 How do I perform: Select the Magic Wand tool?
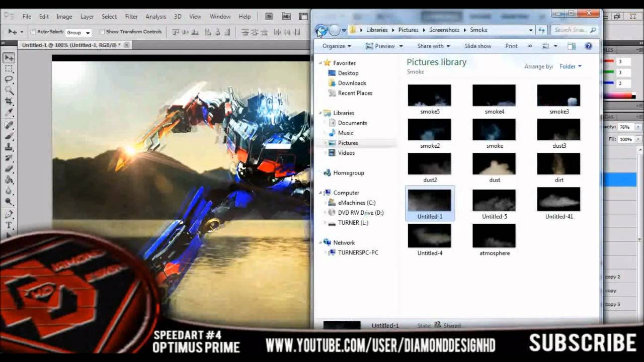click(9, 91)
